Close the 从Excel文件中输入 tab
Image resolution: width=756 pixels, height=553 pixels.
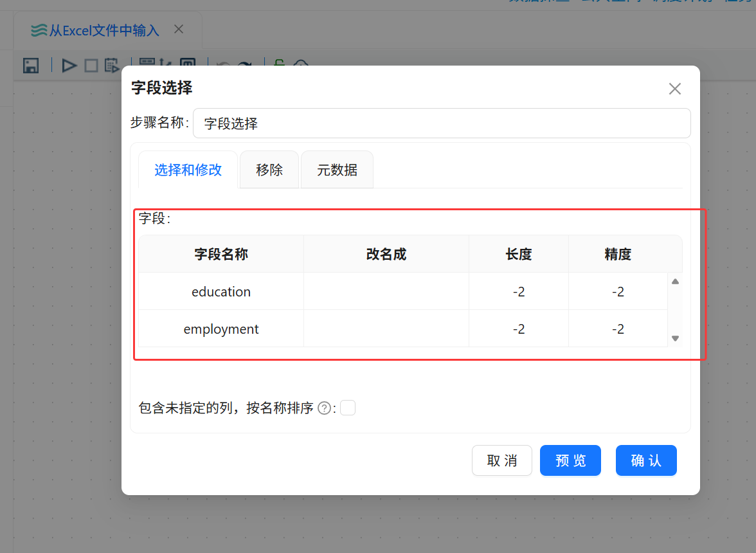(x=179, y=30)
